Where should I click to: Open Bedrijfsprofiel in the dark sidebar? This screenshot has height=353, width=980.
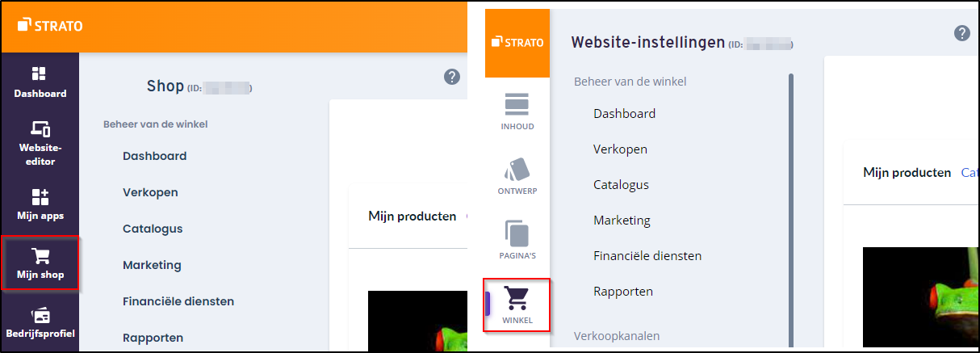point(40,322)
